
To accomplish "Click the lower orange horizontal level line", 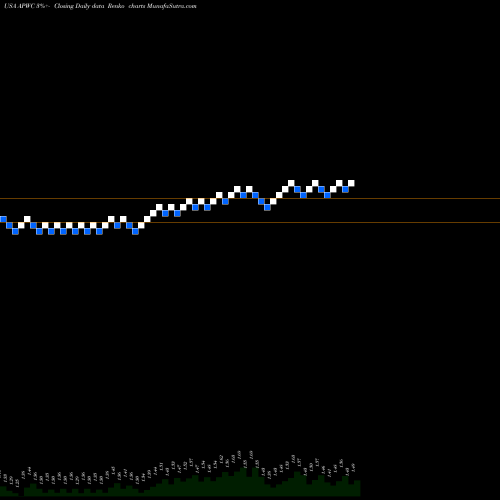I will pyautogui.click(x=250, y=222).
